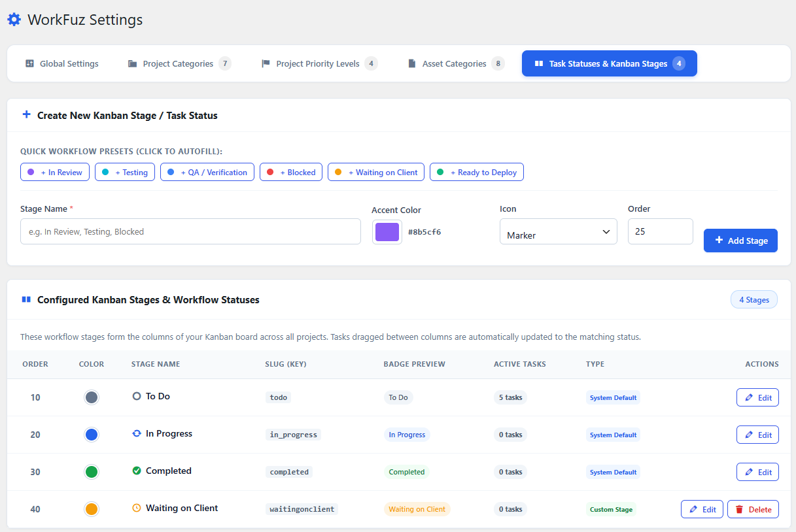Use the Waiting on Client preset
This screenshot has height=532, width=796.
tap(376, 172)
